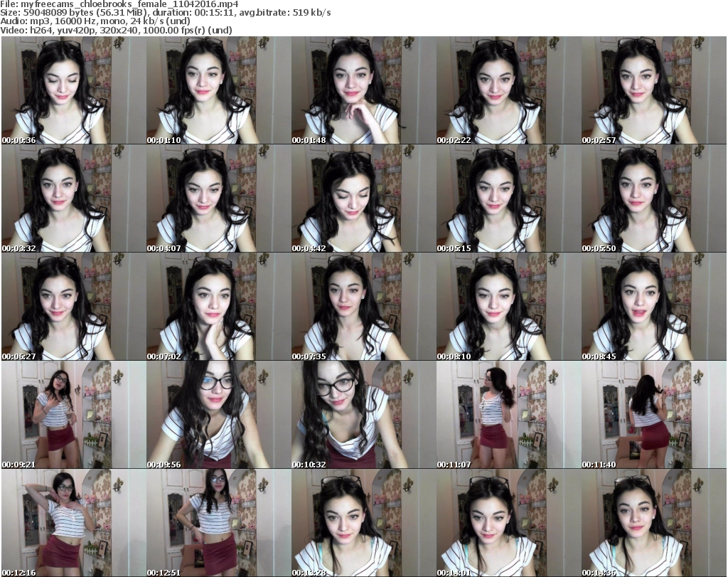Click the thumbnail marked 00:07:02
The width and height of the screenshot is (728, 577).
click(x=218, y=307)
